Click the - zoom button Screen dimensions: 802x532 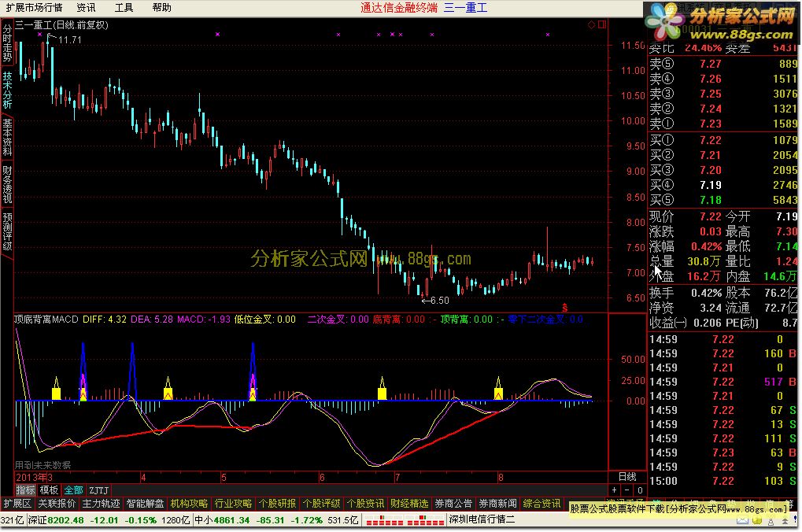coord(627,490)
